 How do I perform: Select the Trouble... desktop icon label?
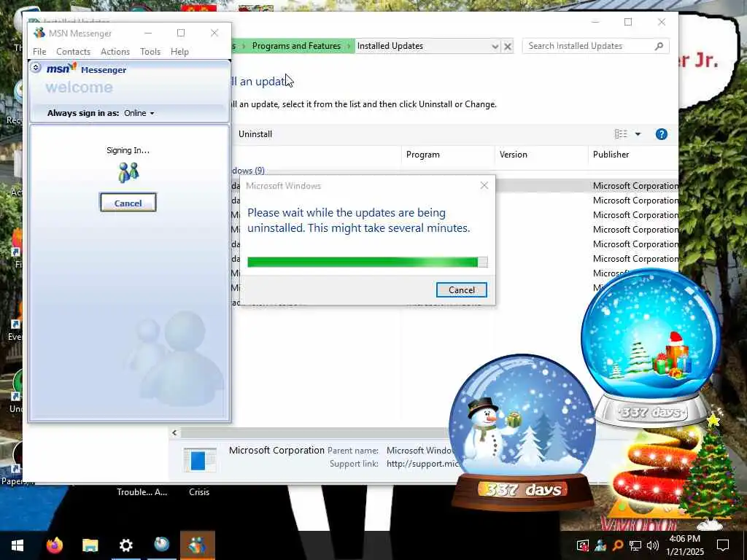(142, 492)
